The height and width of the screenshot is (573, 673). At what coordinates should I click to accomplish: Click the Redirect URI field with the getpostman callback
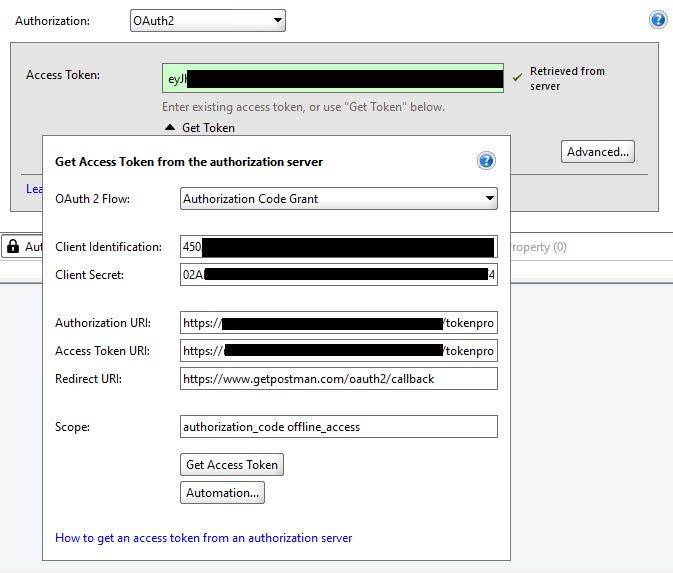(338, 379)
